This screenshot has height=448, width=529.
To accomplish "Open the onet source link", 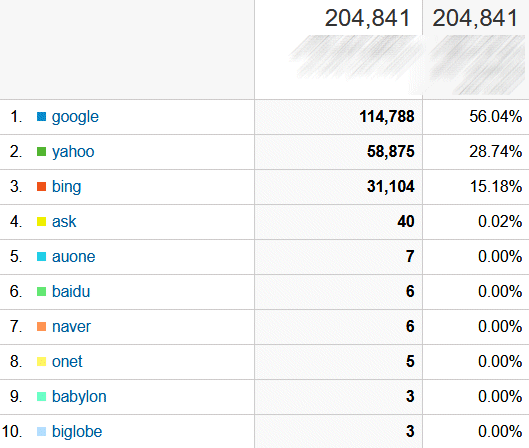I will tap(67, 362).
